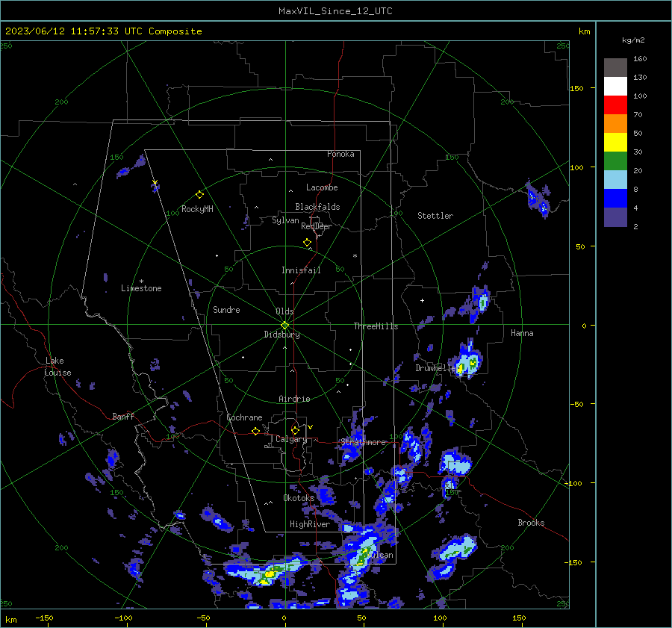Click the 0 tick label on bottom axis
672x628 pixels.
[284, 618]
